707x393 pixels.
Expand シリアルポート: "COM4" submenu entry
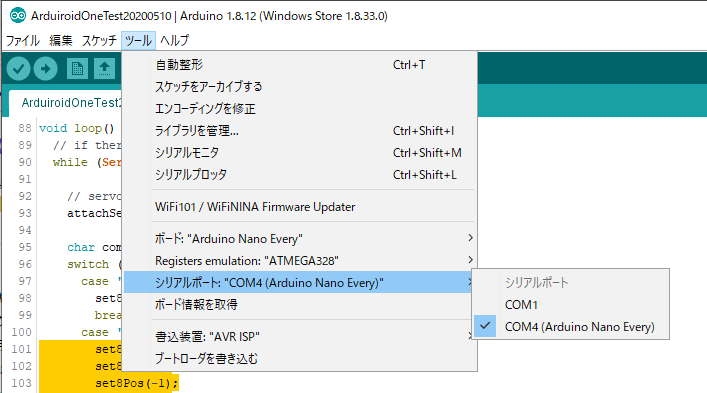coord(299,283)
